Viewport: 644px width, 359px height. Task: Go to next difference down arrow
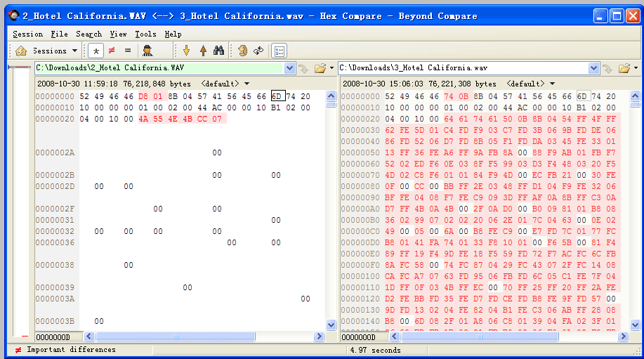point(187,51)
